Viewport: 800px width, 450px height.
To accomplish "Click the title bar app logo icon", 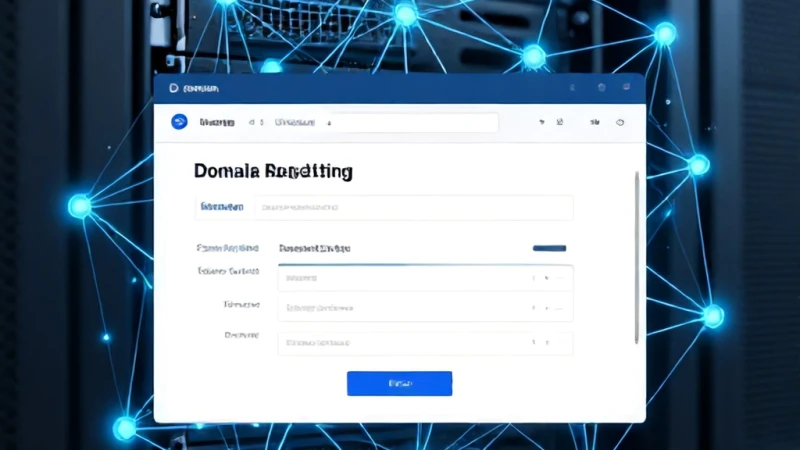I will point(173,88).
